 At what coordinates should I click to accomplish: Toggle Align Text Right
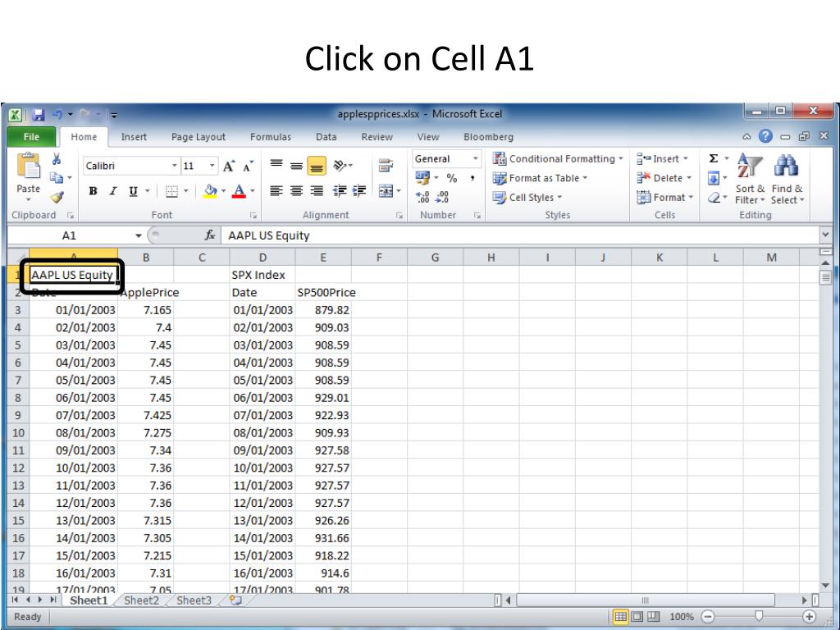tap(317, 190)
